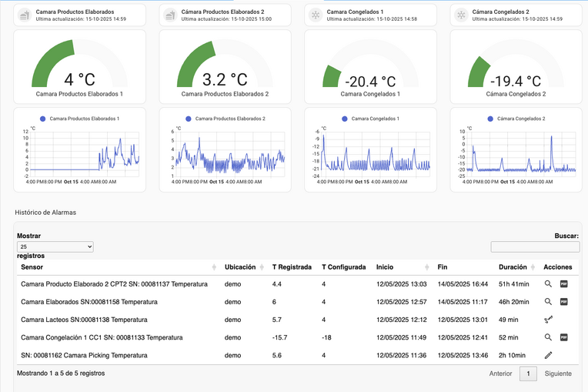Screen dimensions: 588x392
Task: Click the icon beside Camara Productos Elaborados header
Action: [x=24, y=15]
